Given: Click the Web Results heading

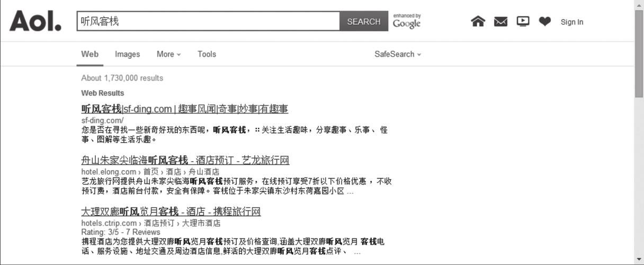Looking at the screenshot, I should coord(103,93).
